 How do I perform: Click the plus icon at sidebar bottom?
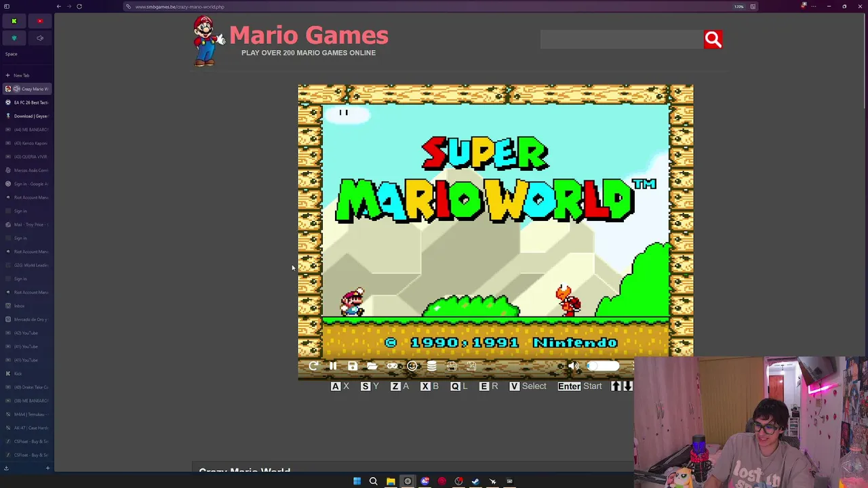[x=47, y=468]
